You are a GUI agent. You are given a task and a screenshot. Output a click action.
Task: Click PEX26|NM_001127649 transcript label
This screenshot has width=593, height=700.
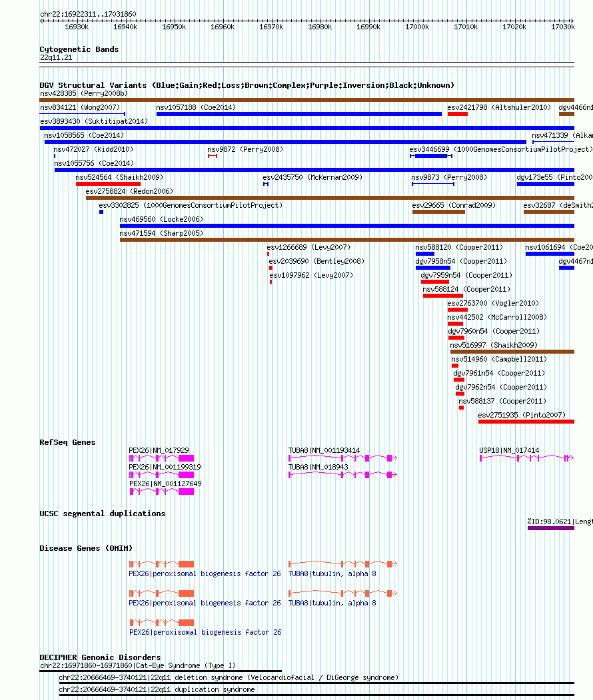(x=165, y=484)
